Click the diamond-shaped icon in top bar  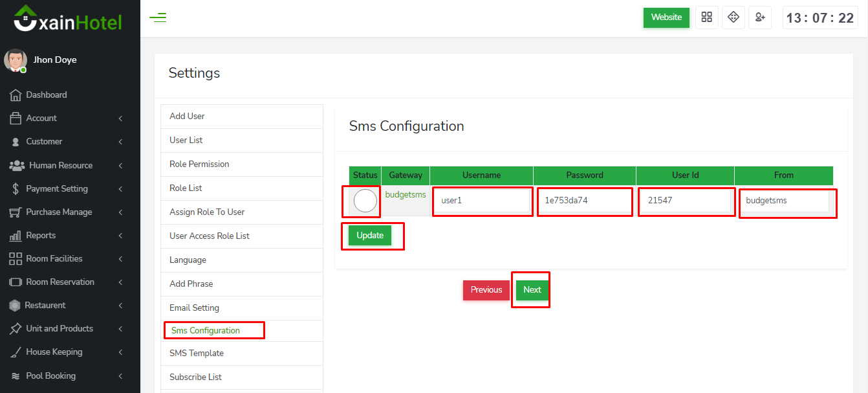pyautogui.click(x=733, y=17)
